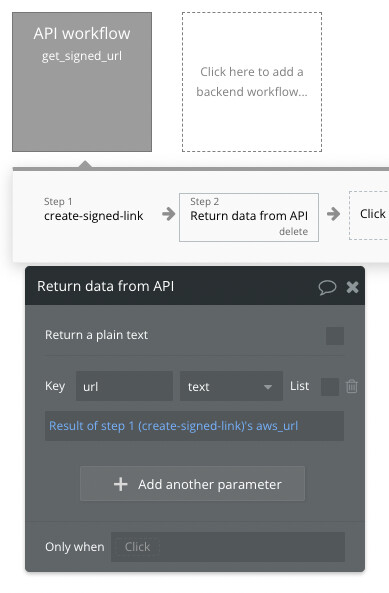
Task: Click the dropdown caret beside text
Action: pyautogui.click(x=268, y=387)
